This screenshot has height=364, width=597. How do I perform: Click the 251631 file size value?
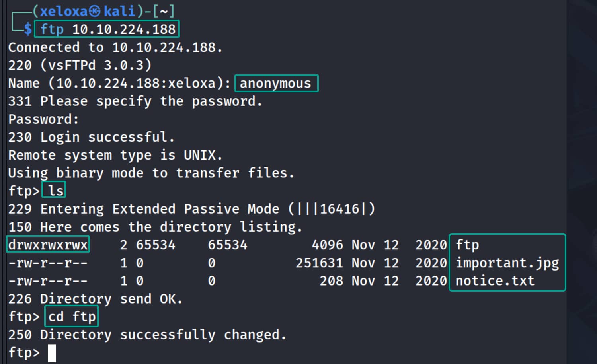click(x=319, y=263)
